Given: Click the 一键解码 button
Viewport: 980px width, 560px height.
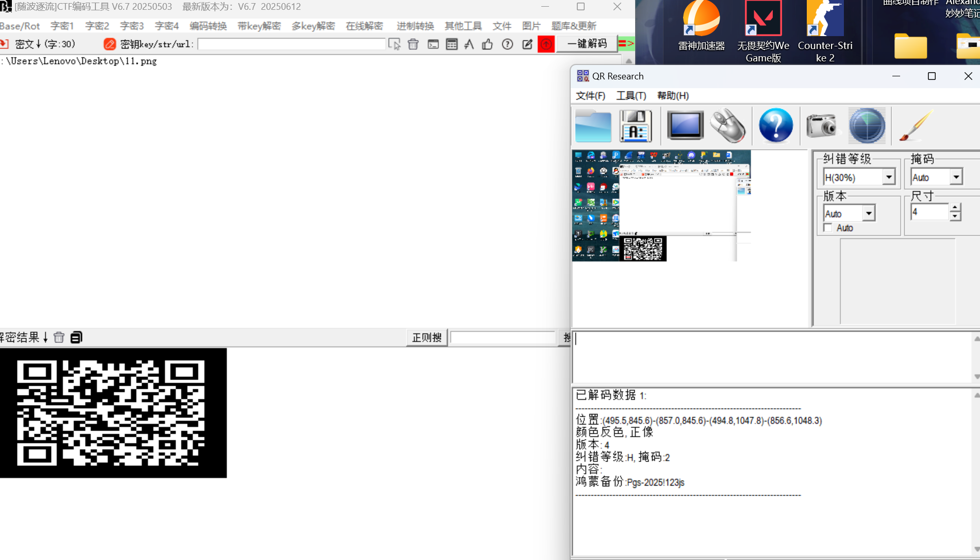Looking at the screenshot, I should [x=587, y=44].
